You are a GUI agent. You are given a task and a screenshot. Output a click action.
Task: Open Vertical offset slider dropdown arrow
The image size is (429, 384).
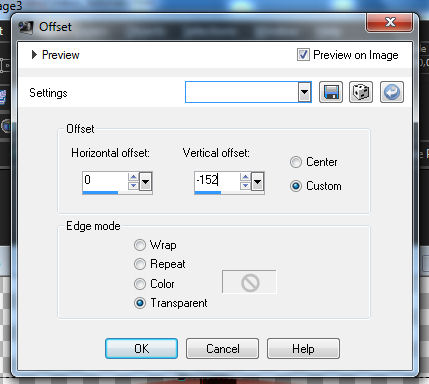[x=258, y=182]
